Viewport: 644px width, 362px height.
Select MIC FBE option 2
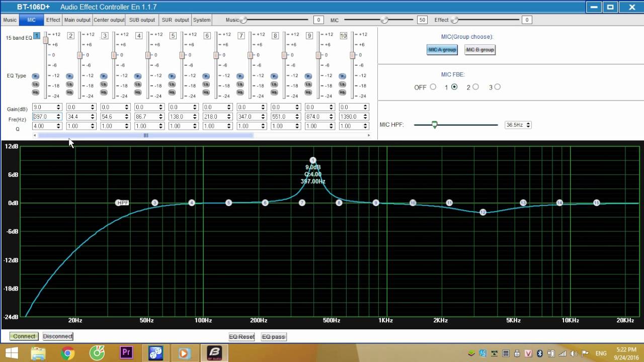pos(475,87)
